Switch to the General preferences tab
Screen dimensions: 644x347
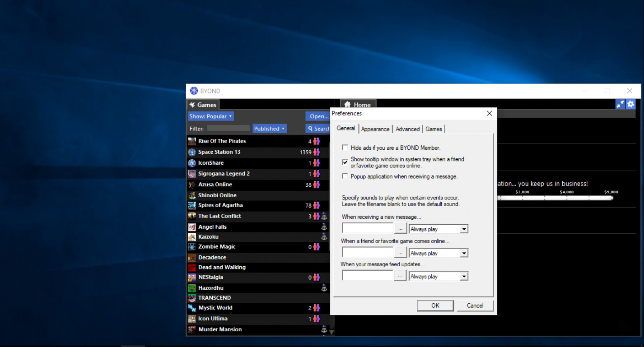(346, 128)
